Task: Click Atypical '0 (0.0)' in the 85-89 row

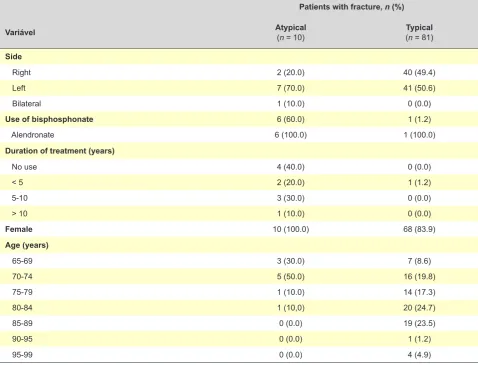Action: (291, 323)
